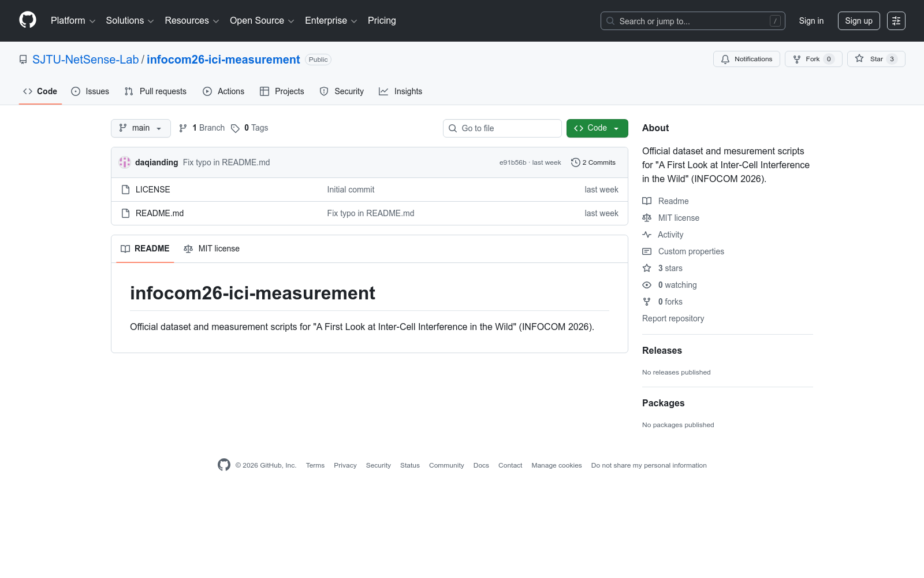Focus the Go to file input
Image resolution: width=924 pixels, height=578 pixels.
coord(502,128)
